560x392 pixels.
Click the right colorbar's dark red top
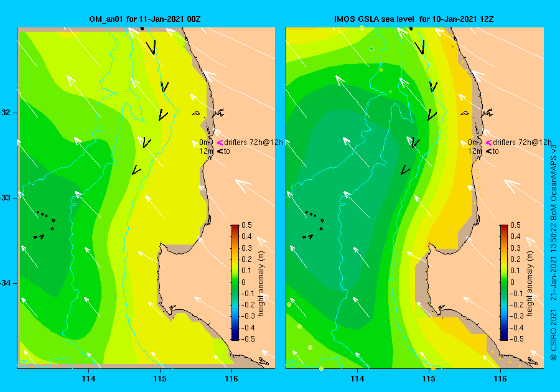point(504,227)
